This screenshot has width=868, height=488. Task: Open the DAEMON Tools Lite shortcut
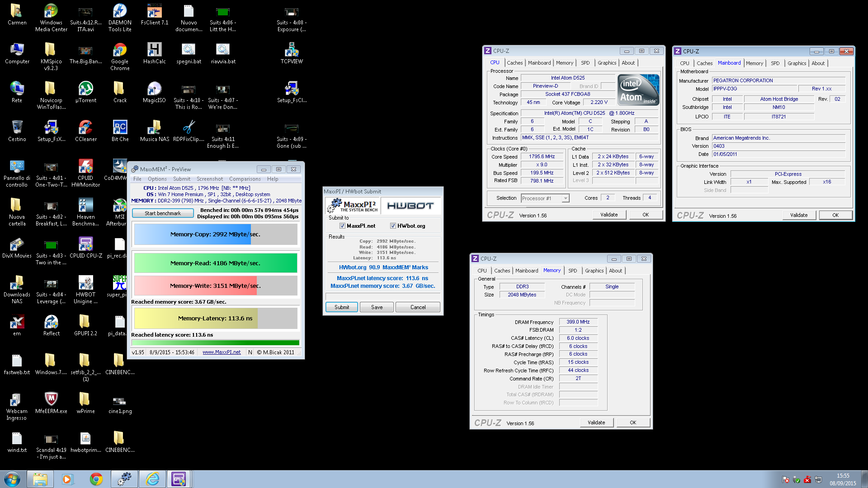coord(120,18)
